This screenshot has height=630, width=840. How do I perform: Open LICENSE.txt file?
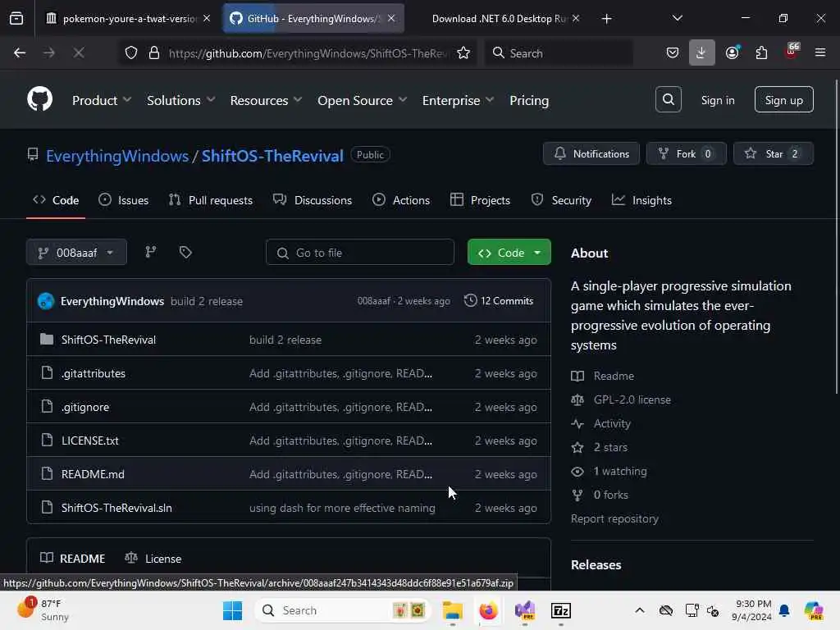click(x=89, y=441)
